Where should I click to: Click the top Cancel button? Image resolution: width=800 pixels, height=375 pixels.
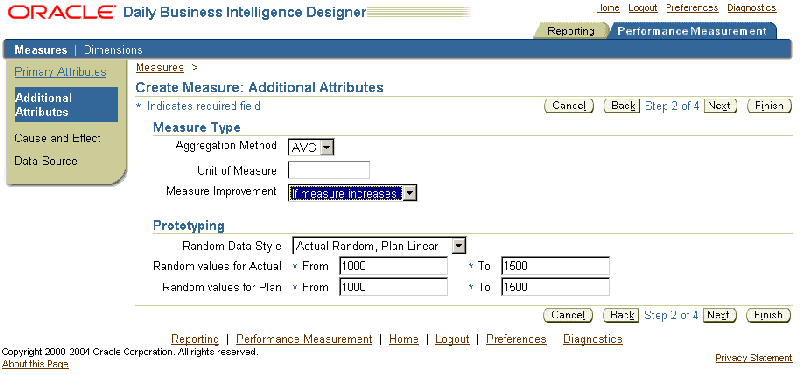[x=569, y=106]
